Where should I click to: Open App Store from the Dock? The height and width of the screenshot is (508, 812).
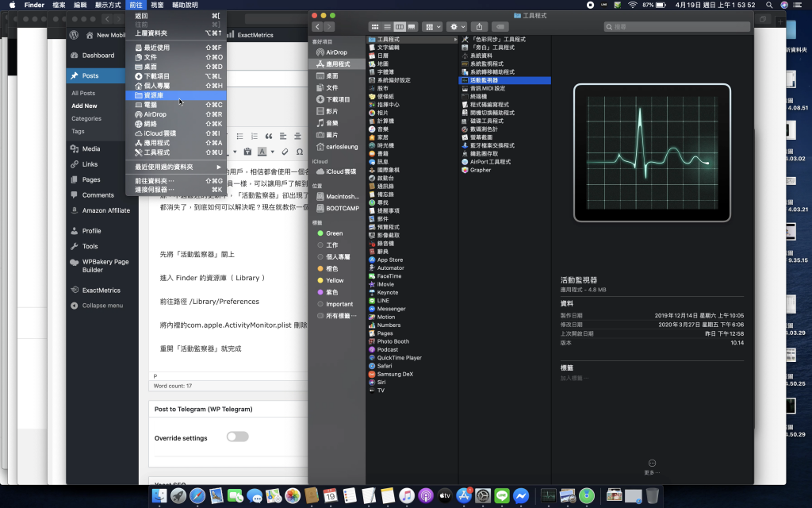pos(463,496)
